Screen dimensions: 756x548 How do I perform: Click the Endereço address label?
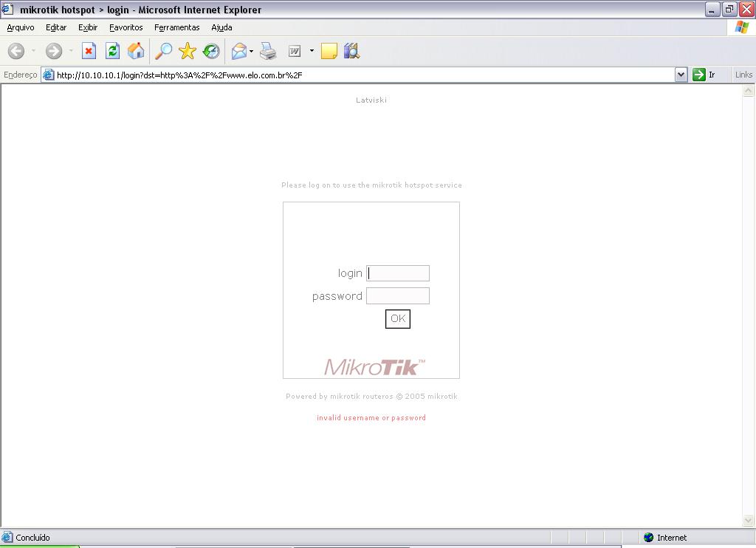click(x=20, y=75)
